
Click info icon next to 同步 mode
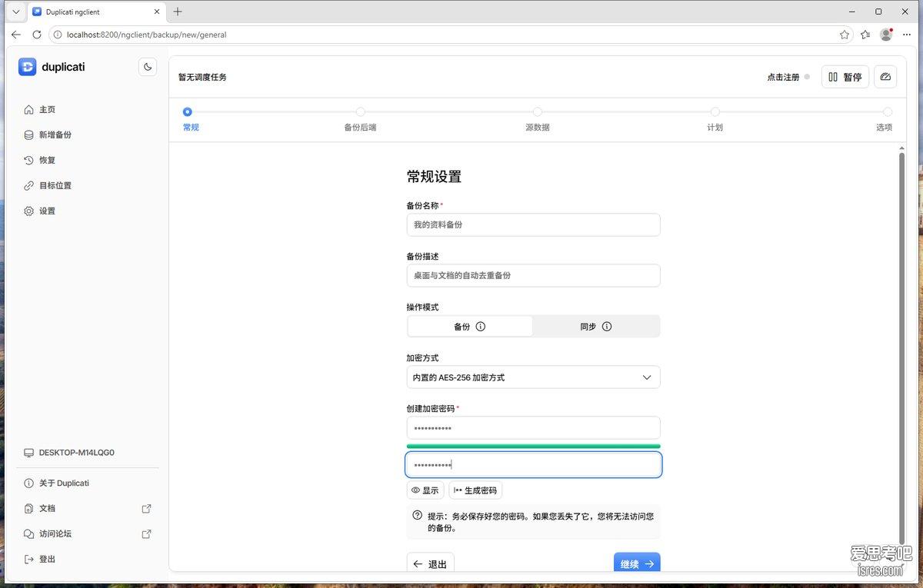607,326
